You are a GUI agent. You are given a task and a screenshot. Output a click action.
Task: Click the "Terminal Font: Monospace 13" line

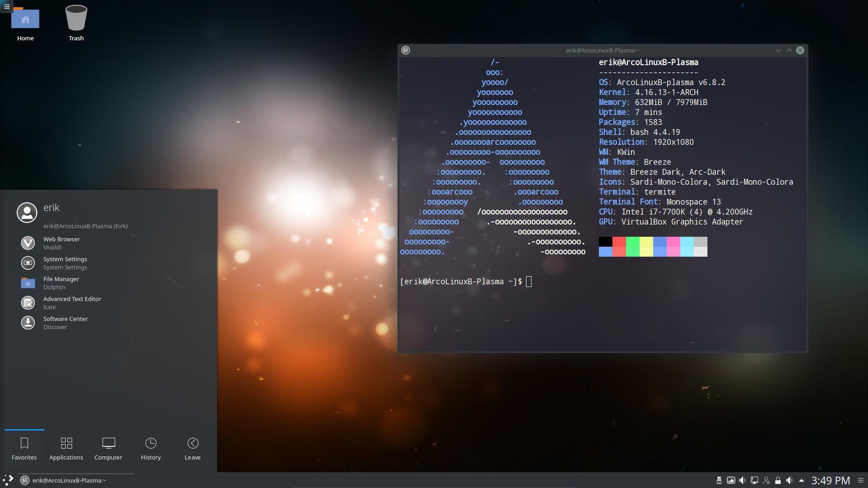point(660,202)
